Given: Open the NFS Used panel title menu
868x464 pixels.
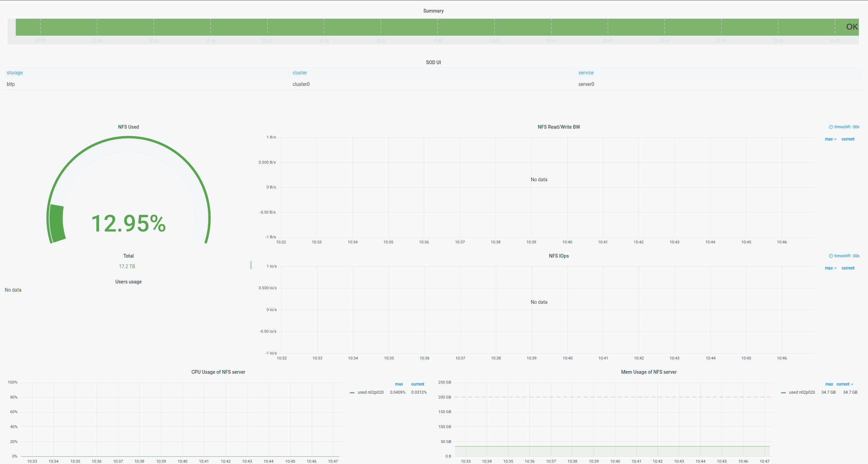Looking at the screenshot, I should pyautogui.click(x=128, y=127).
